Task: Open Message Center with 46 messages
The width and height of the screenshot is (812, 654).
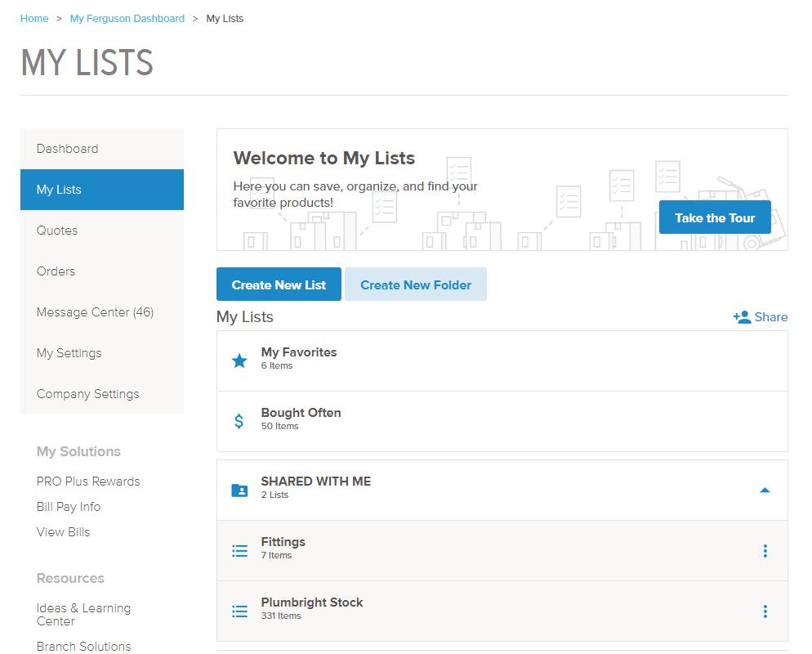Action: 95,312
